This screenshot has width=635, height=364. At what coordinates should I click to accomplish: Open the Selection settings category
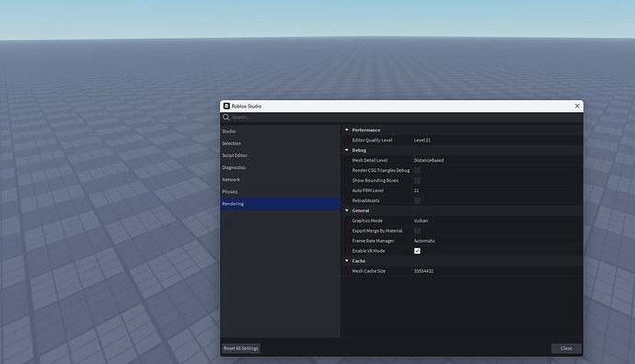[x=281, y=143]
